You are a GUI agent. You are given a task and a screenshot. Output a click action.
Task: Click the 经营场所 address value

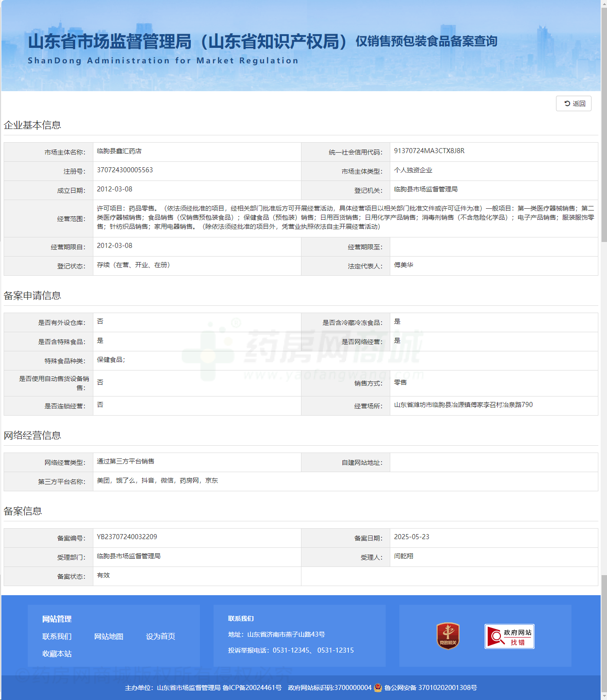463,405
